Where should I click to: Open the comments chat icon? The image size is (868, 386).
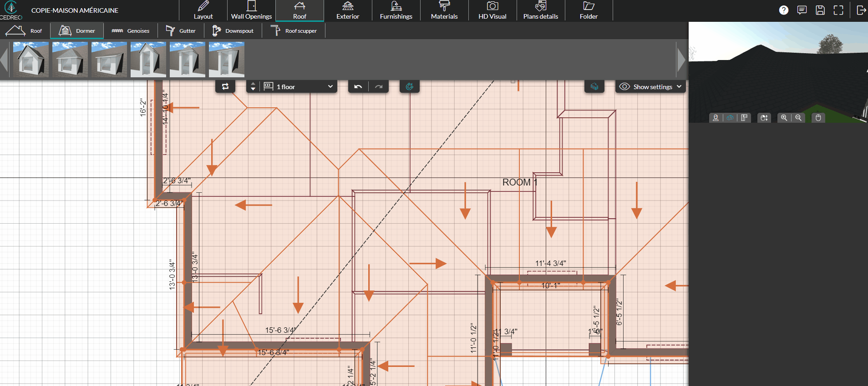(x=802, y=10)
